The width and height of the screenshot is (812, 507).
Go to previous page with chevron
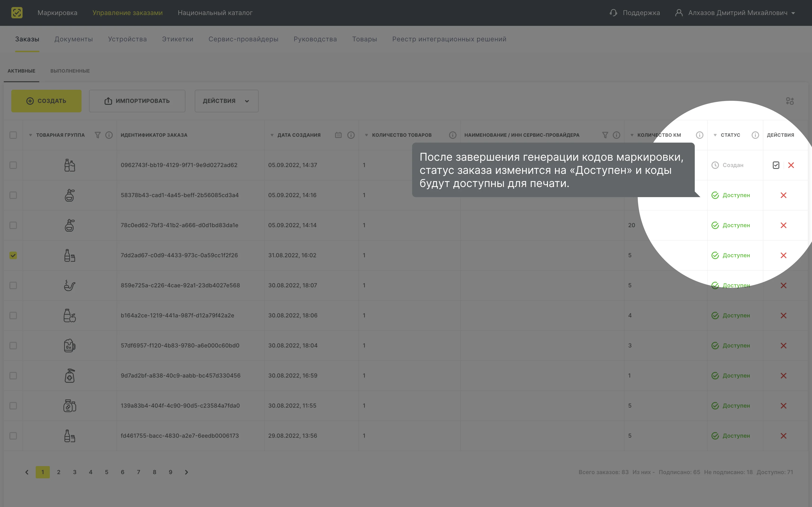click(27, 472)
